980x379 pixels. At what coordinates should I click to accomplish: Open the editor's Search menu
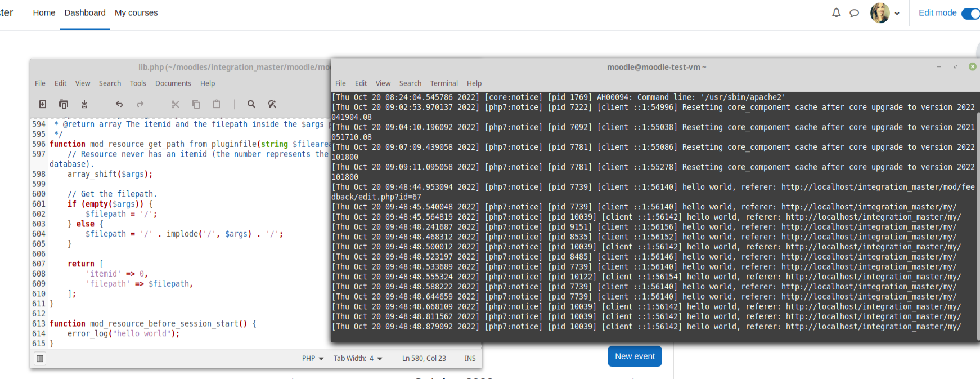tap(110, 83)
